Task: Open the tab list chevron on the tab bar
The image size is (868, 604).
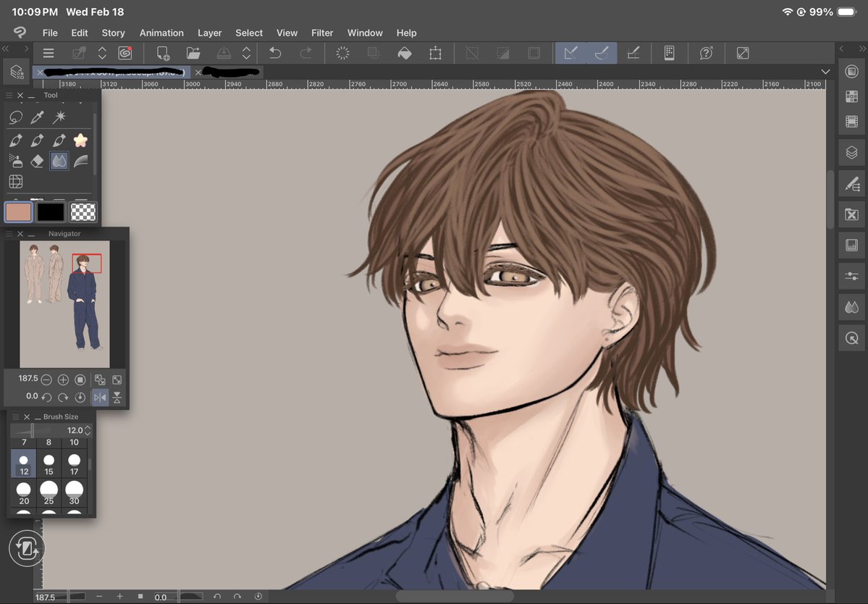Action: pyautogui.click(x=825, y=72)
